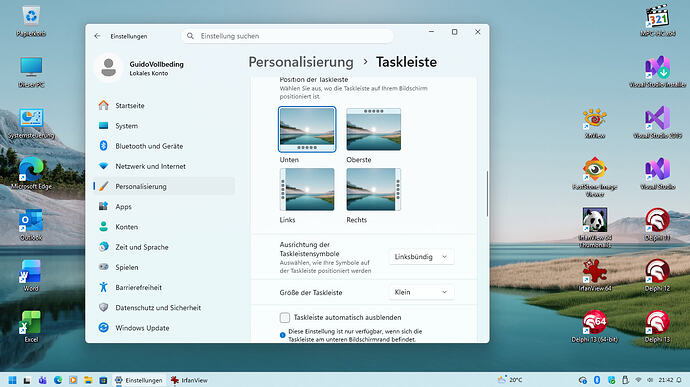Select Rechts taskbar position thumbnail
This screenshot has height=387, width=690.
click(x=374, y=189)
